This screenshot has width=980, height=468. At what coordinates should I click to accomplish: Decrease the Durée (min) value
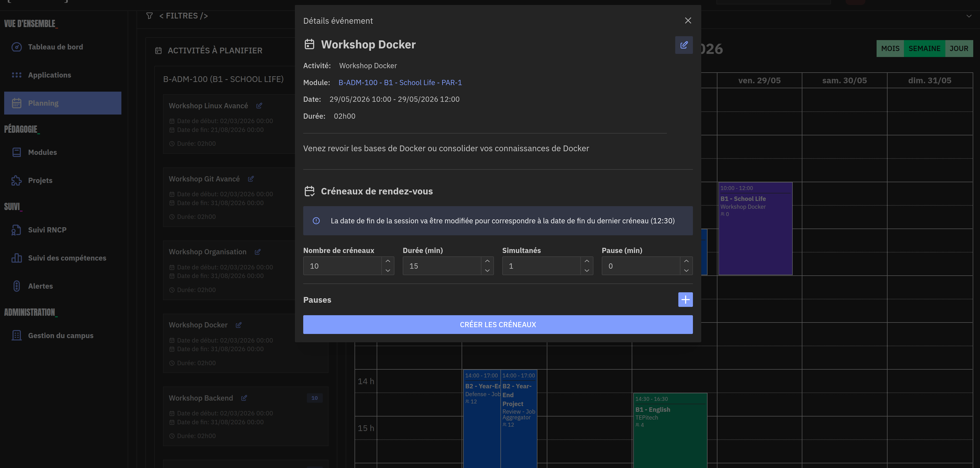pos(487,270)
